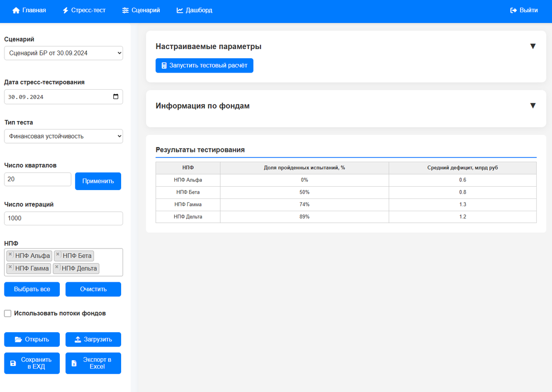This screenshot has height=392, width=552.
Task: Click inside the НПФ multi-select box
Action: (63, 262)
